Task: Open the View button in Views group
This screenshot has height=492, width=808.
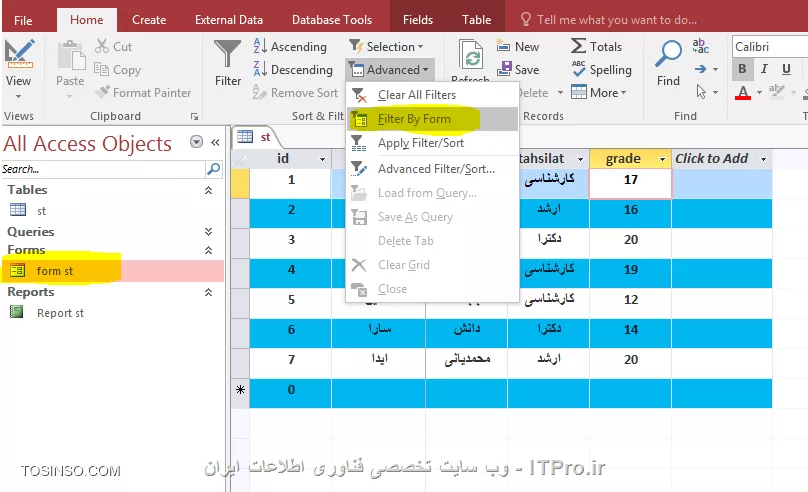Action: pos(19,68)
